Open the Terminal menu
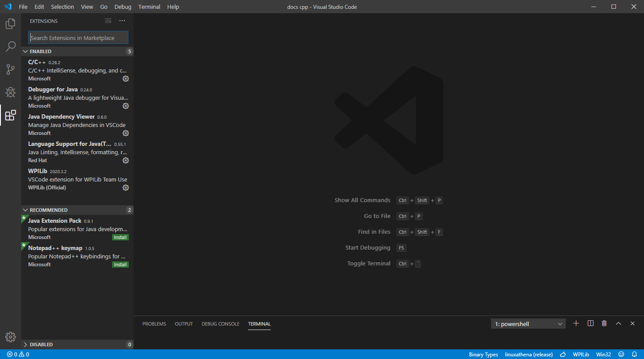Screen dimensions: 644x359 [149, 7]
